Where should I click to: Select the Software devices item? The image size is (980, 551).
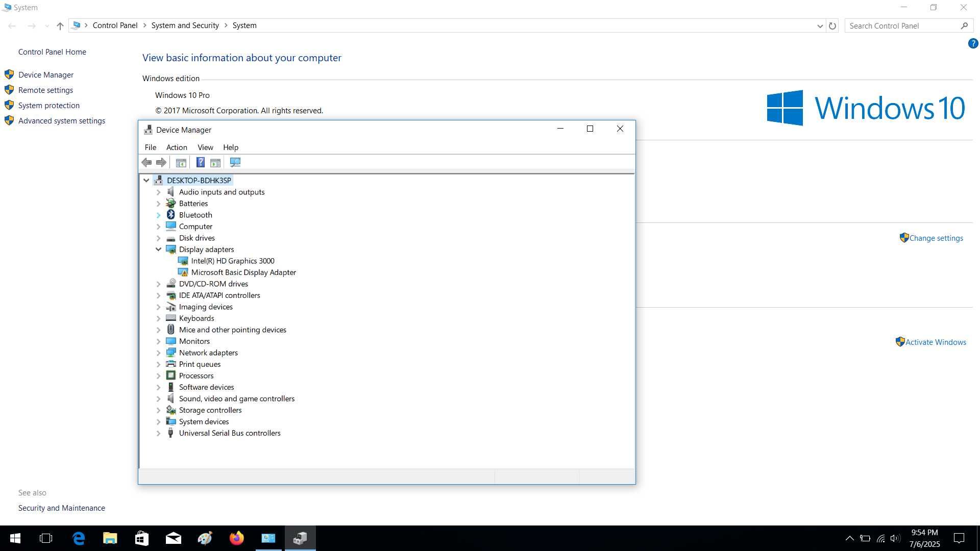(x=206, y=387)
